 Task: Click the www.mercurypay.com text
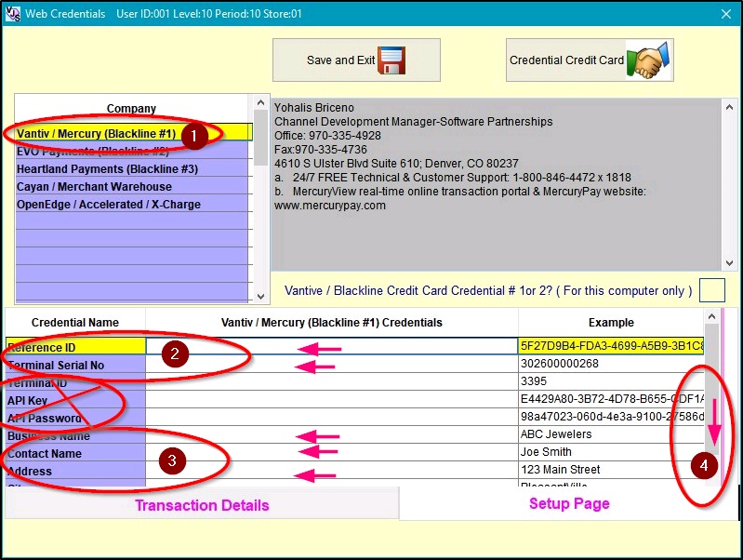pyautogui.click(x=330, y=206)
